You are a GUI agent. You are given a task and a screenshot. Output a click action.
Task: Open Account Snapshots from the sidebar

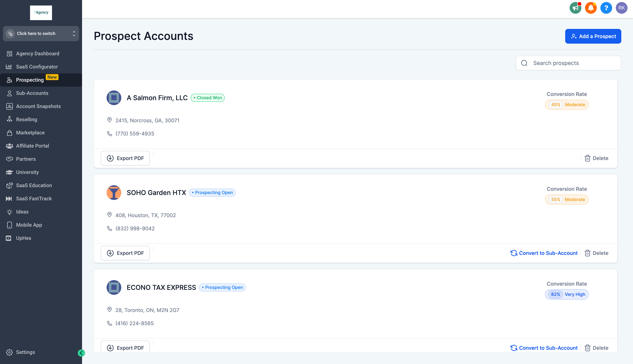[38, 106]
